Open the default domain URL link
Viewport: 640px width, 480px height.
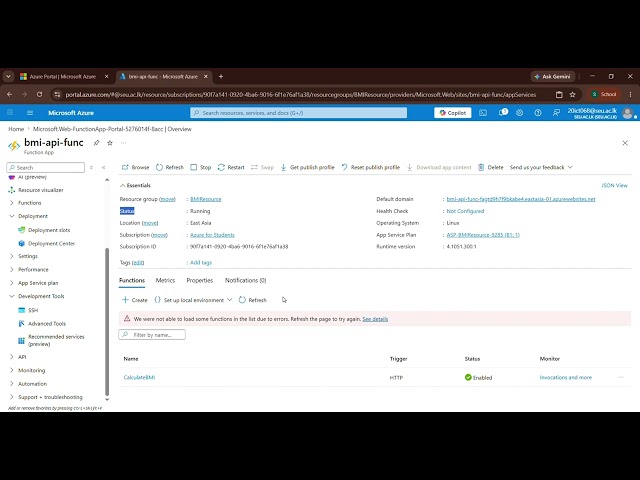coord(521,199)
